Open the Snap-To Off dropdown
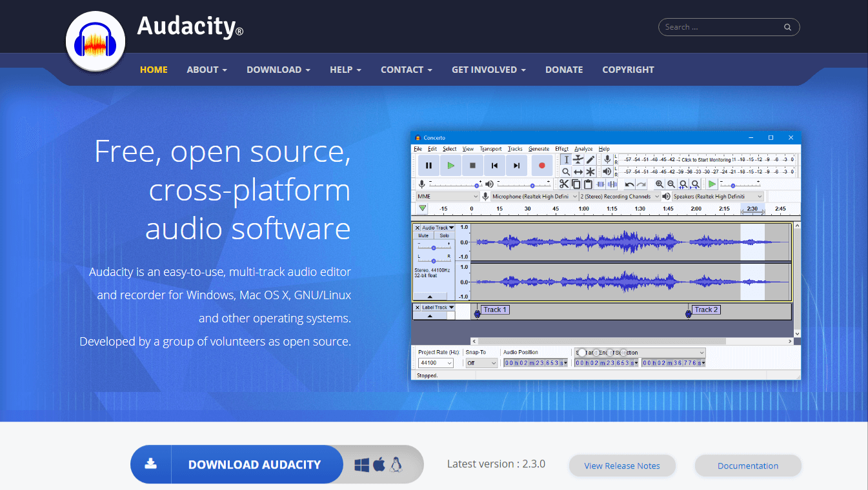The height and width of the screenshot is (490, 868). [x=481, y=363]
